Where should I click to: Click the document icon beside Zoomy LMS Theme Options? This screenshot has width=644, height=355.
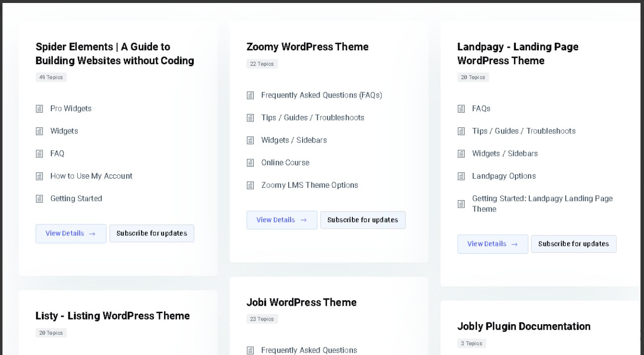pyautogui.click(x=250, y=185)
